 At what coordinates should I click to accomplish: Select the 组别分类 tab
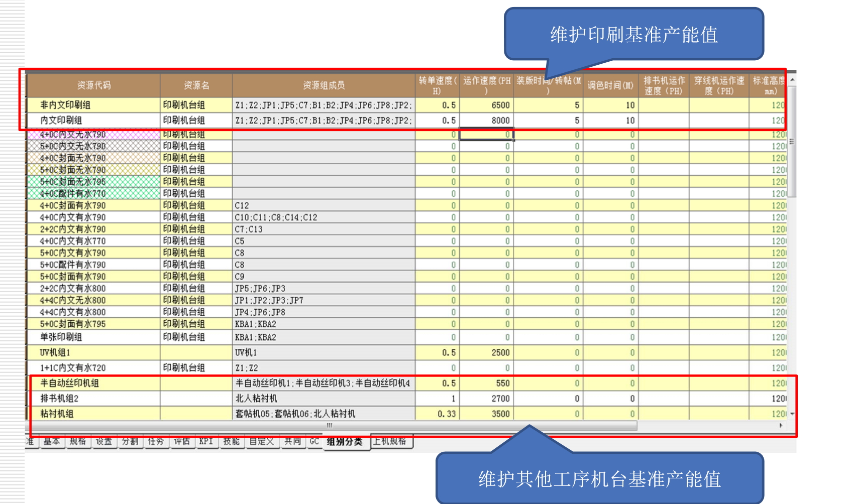345,442
